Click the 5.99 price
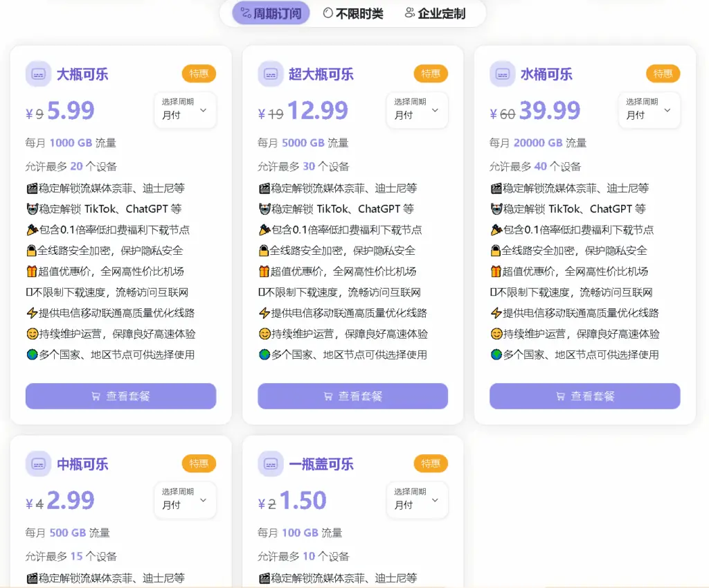709x588 pixels. click(71, 110)
